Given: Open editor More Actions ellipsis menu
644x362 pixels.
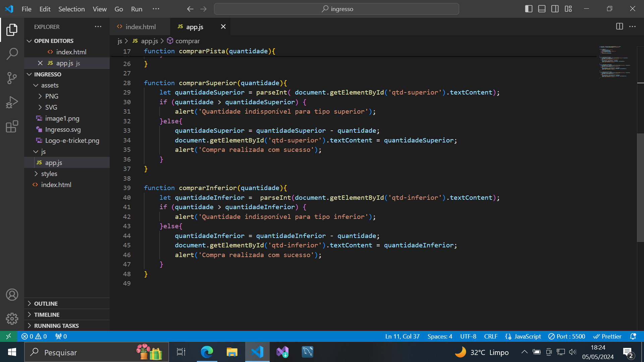Looking at the screenshot, I should 632,26.
